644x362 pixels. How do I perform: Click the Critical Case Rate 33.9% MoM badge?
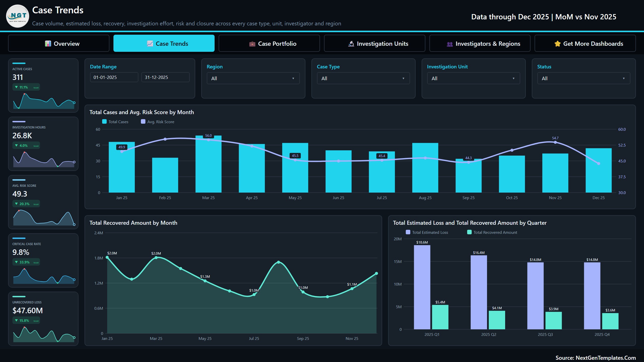coord(26,262)
